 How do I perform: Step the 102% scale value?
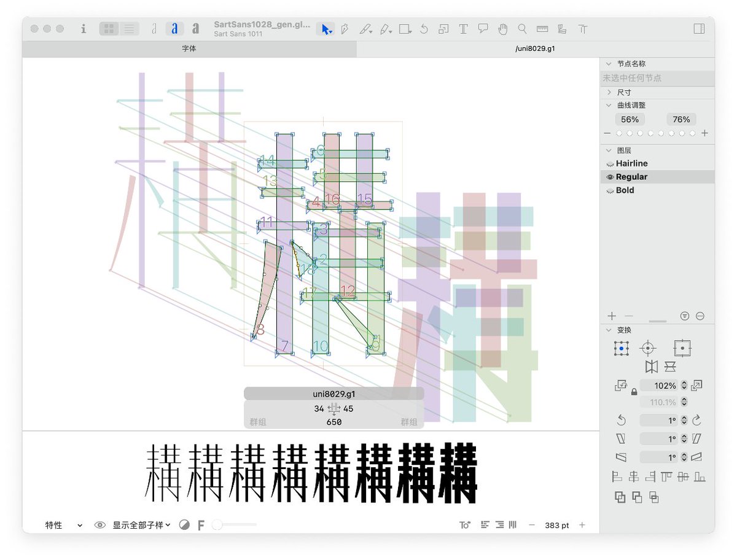[x=684, y=386]
